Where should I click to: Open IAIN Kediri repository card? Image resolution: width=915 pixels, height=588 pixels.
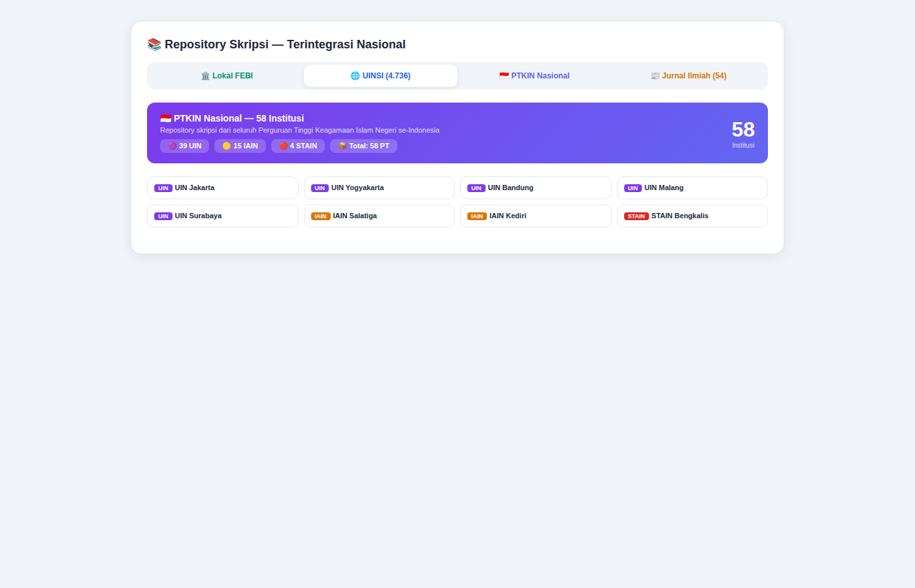pos(536,216)
